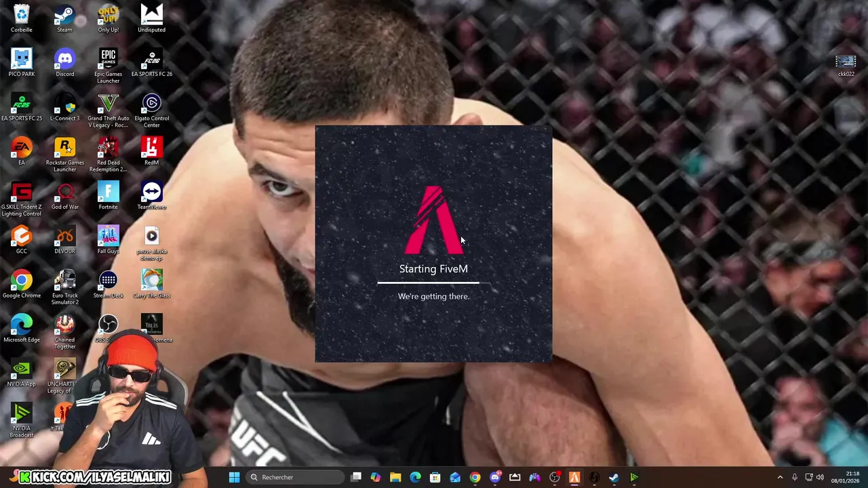
Task: Select the GCC desktop shortcut
Action: tap(22, 239)
